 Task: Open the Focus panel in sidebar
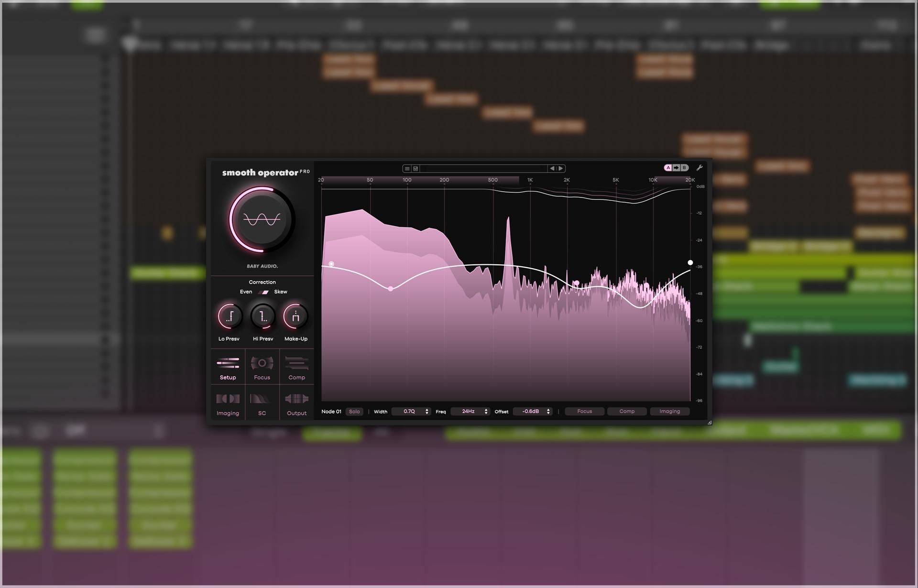click(x=262, y=367)
